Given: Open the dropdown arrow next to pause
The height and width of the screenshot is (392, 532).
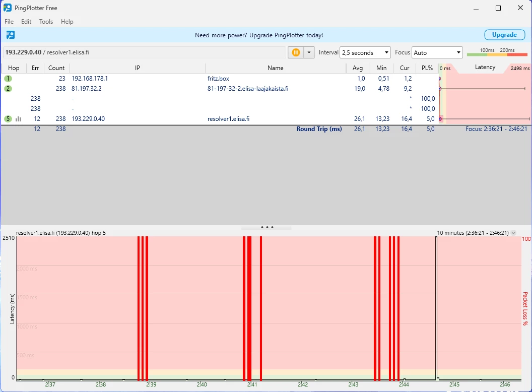Looking at the screenshot, I should pyautogui.click(x=309, y=52).
